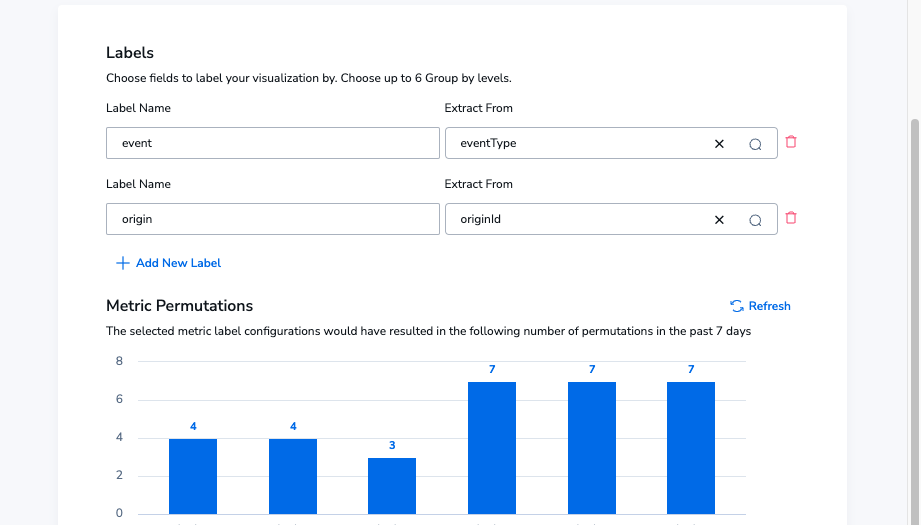This screenshot has width=921, height=525.
Task: Open the originId Extract From combo box
Action: click(611, 219)
